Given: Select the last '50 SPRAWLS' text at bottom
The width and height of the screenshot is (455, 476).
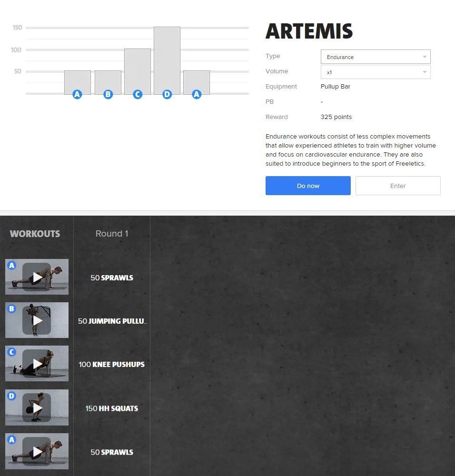Looking at the screenshot, I should pyautogui.click(x=112, y=452).
